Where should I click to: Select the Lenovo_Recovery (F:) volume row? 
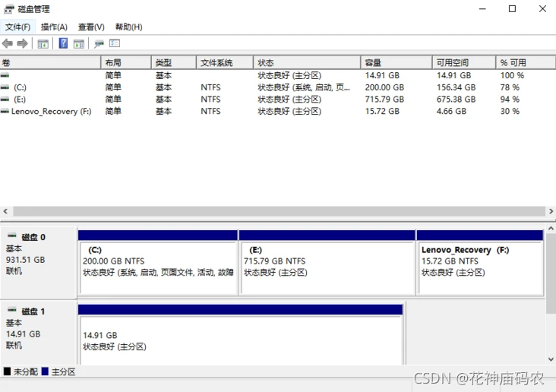[x=278, y=112]
